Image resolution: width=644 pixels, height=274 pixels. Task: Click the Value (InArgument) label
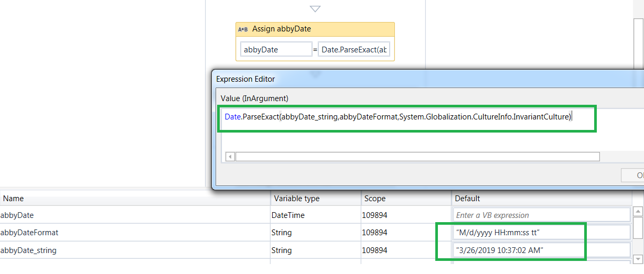tap(254, 98)
